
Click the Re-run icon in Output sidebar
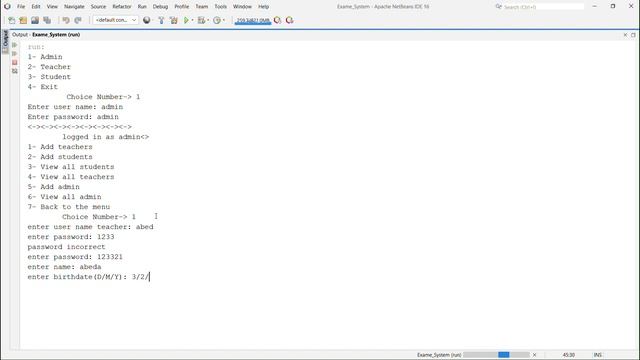point(15,45)
